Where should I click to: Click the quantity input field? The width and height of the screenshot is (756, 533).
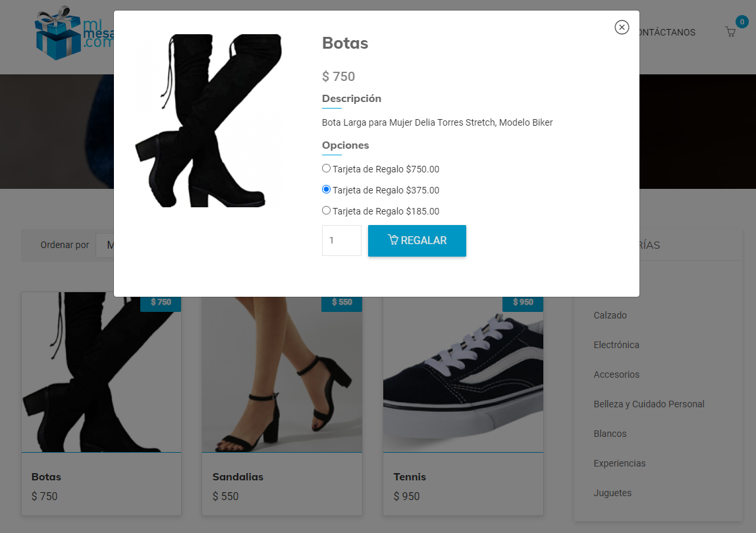point(341,240)
